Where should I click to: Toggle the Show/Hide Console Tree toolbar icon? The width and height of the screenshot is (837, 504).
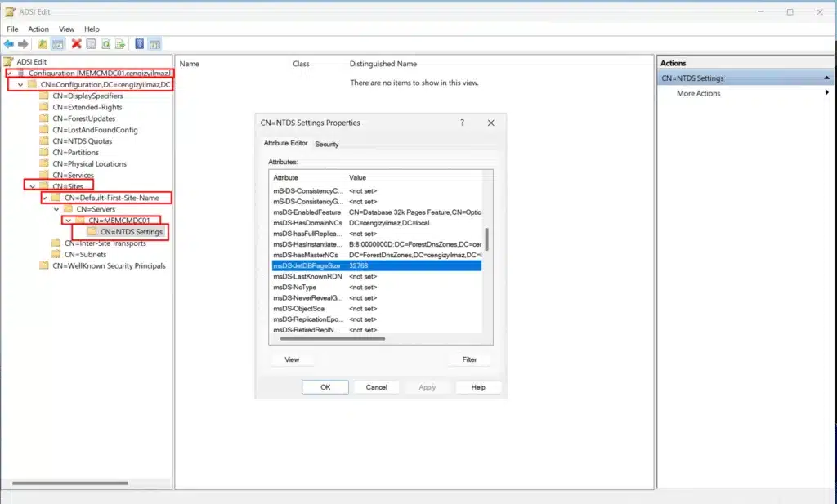58,44
